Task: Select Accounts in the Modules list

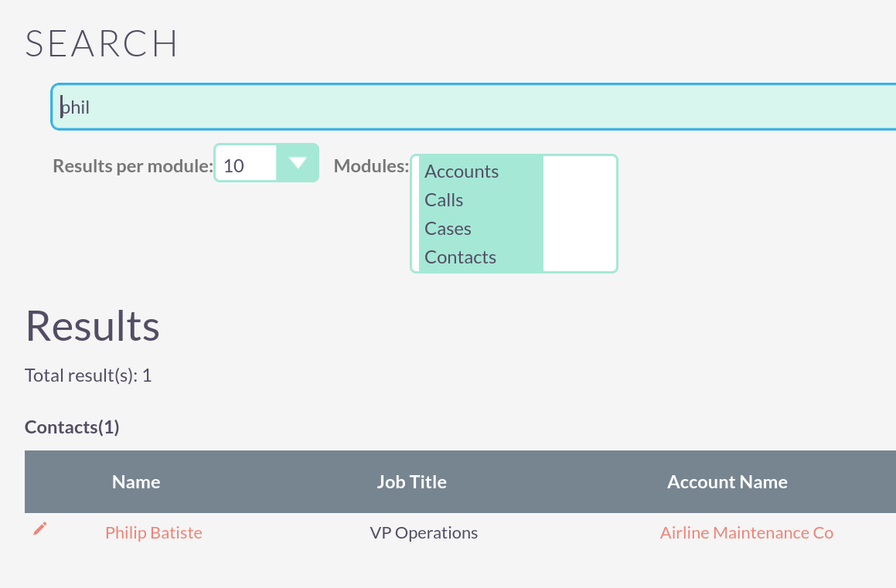Action: coord(462,172)
